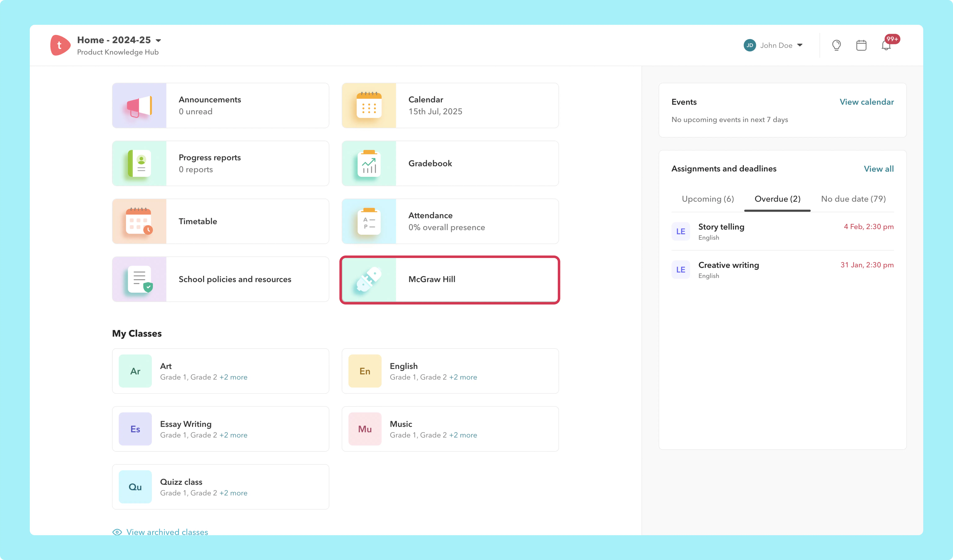The width and height of the screenshot is (953, 560).
Task: Switch to the Upcoming (6) tab
Action: click(708, 199)
